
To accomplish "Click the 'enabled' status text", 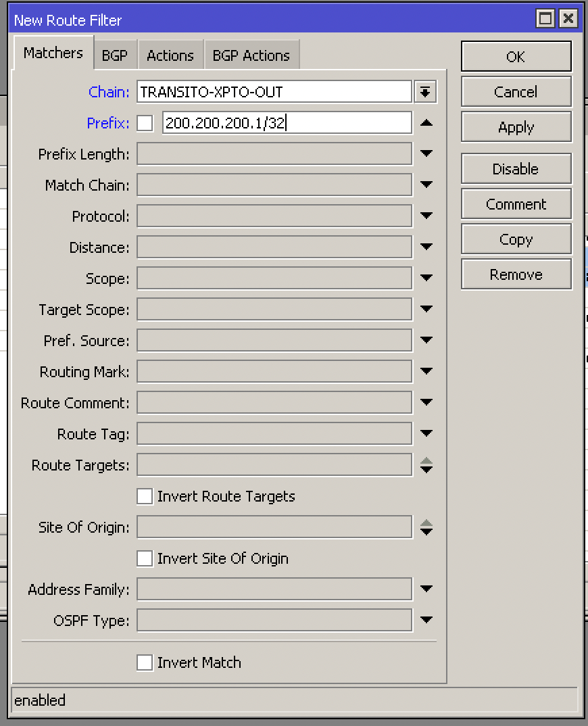I will [40, 700].
